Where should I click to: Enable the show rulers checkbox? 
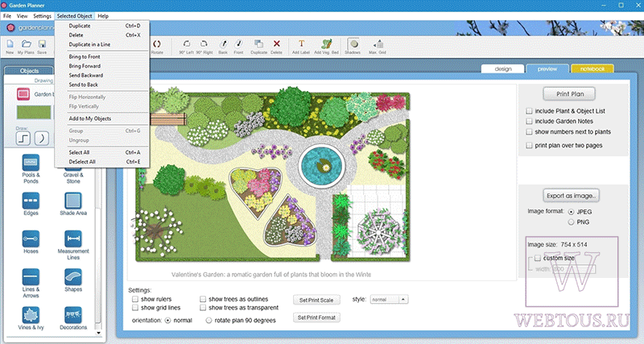[x=135, y=299]
